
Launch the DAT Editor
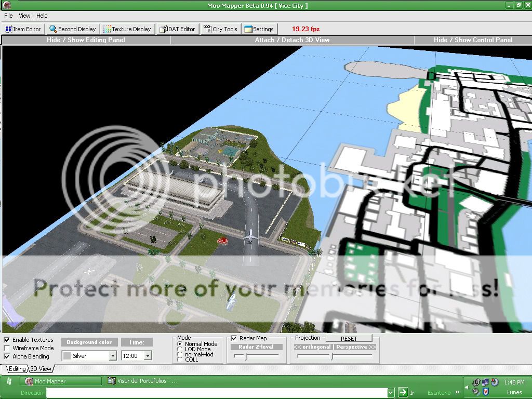(177, 29)
